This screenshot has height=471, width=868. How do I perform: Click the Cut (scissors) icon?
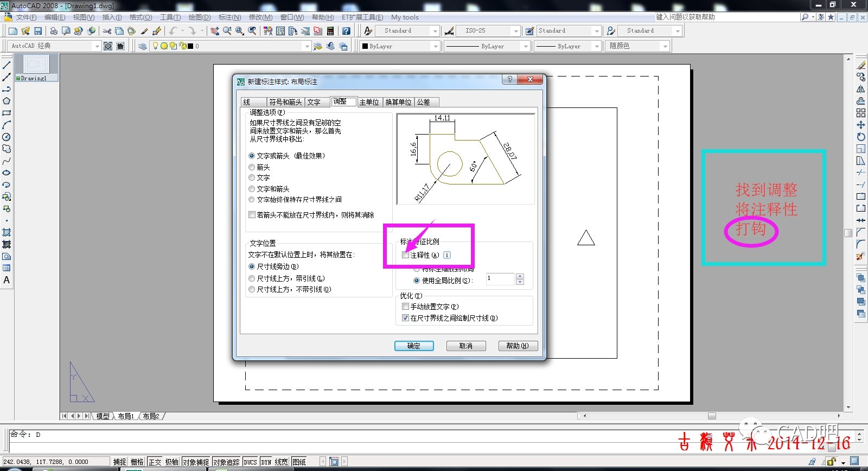click(x=107, y=31)
